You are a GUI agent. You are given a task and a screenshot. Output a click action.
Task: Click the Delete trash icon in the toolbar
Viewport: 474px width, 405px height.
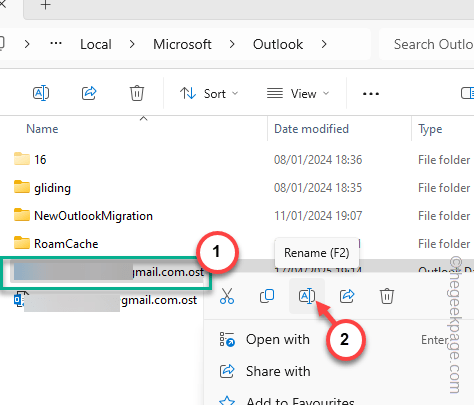pyautogui.click(x=137, y=93)
